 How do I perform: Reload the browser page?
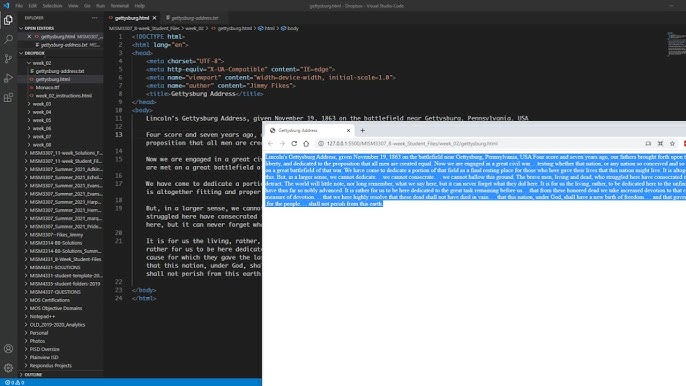point(294,144)
